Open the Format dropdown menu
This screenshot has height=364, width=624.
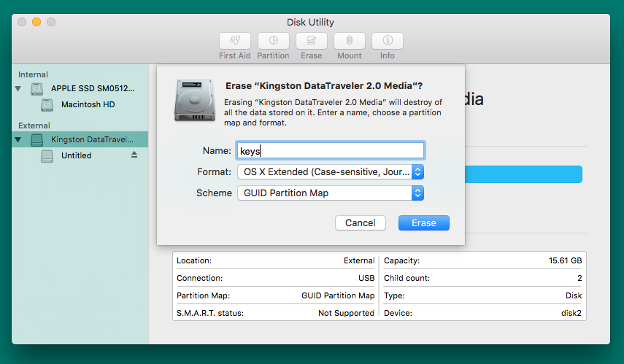click(331, 172)
